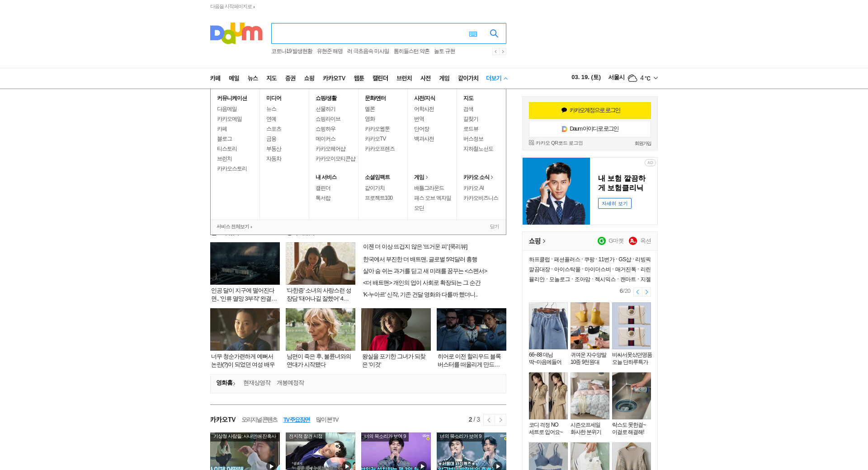Click the Daum logo
868x470 pixels.
[236, 33]
